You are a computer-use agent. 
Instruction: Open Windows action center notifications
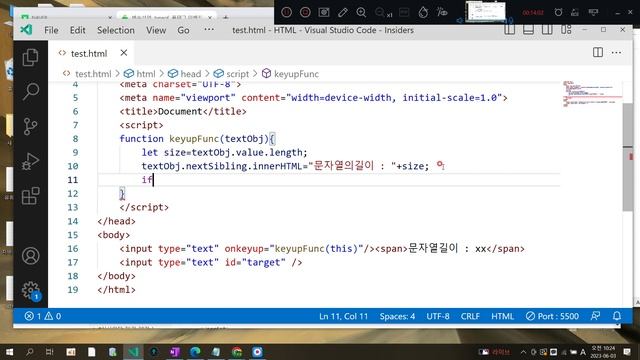pyautogui.click(x=628, y=352)
